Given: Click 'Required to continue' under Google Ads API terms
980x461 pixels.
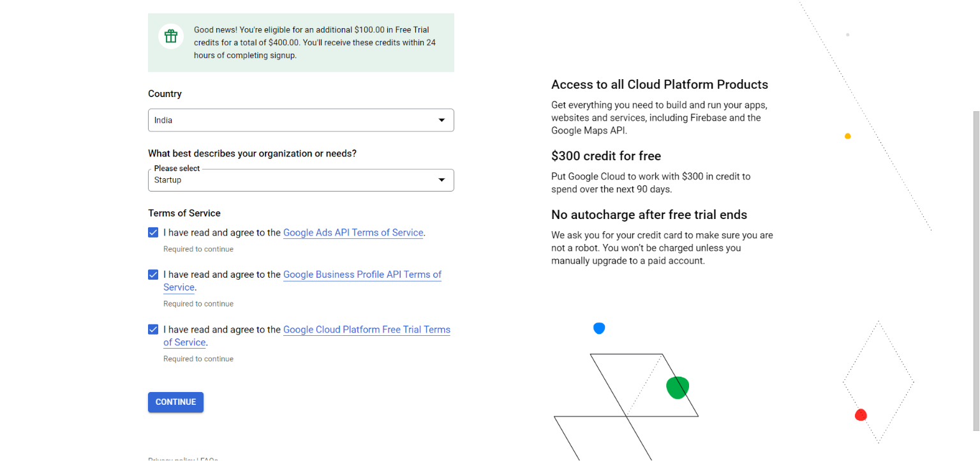Looking at the screenshot, I should tap(198, 249).
